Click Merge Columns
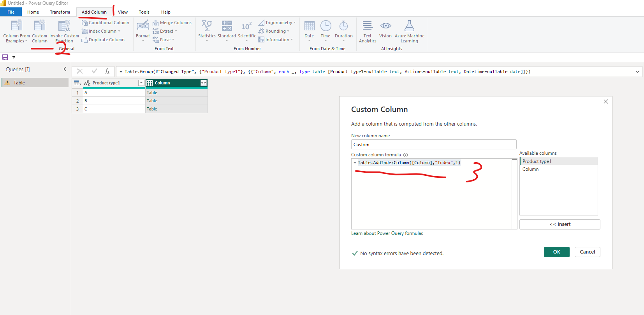This screenshot has width=644, height=315. [x=172, y=23]
